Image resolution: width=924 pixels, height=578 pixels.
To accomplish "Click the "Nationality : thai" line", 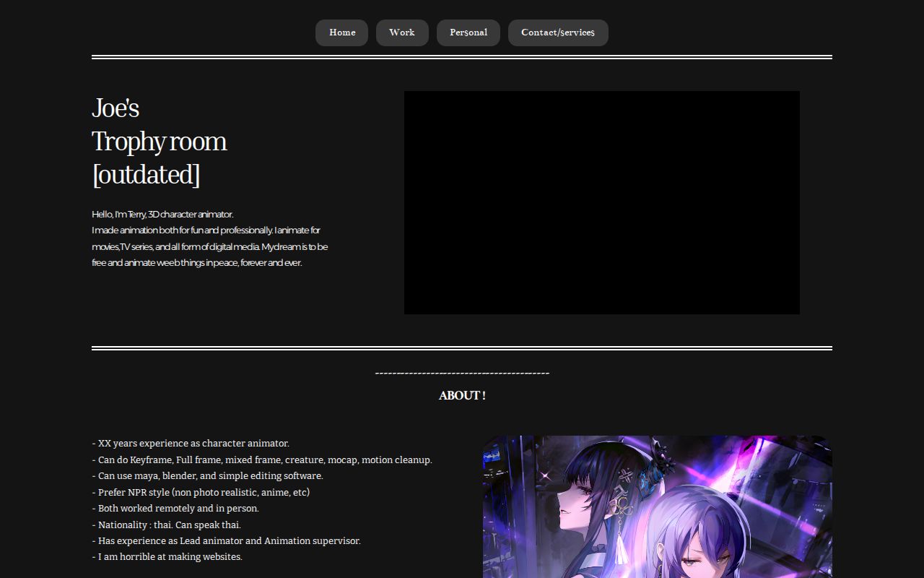I will pos(167,525).
